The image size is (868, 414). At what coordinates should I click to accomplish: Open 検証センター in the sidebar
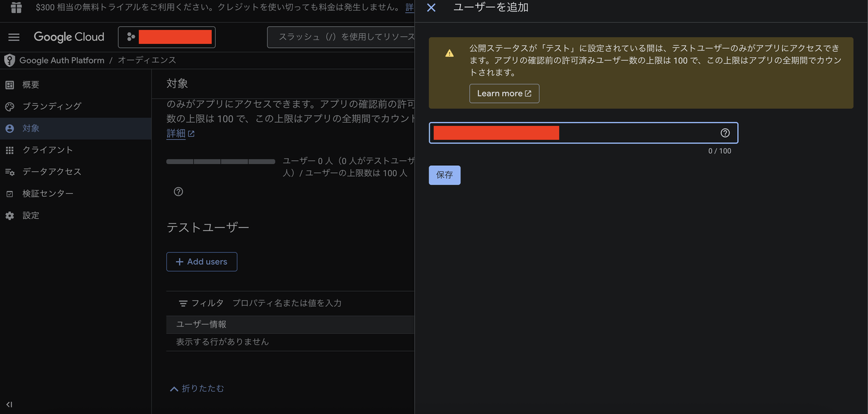[x=75, y=194]
